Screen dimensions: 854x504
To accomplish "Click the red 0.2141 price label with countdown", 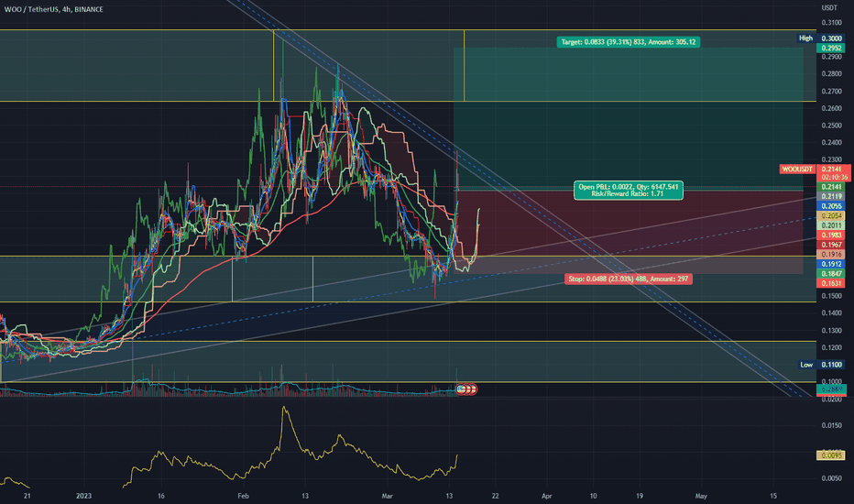I will [833, 173].
